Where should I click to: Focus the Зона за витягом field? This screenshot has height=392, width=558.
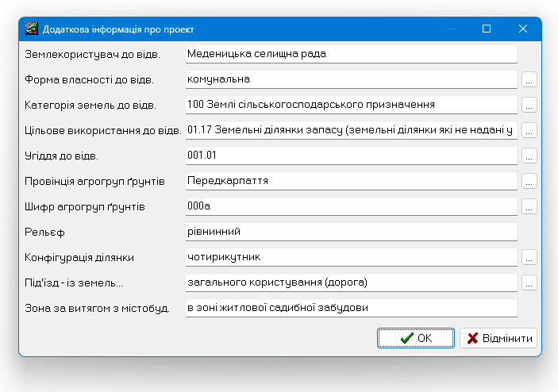pyautogui.click(x=351, y=308)
